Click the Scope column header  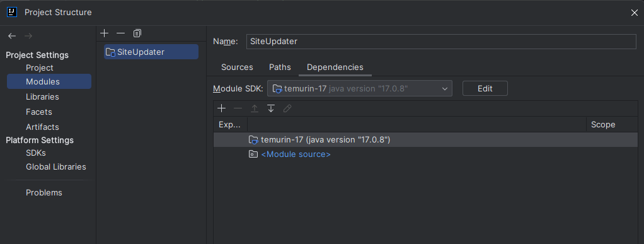pos(612,124)
